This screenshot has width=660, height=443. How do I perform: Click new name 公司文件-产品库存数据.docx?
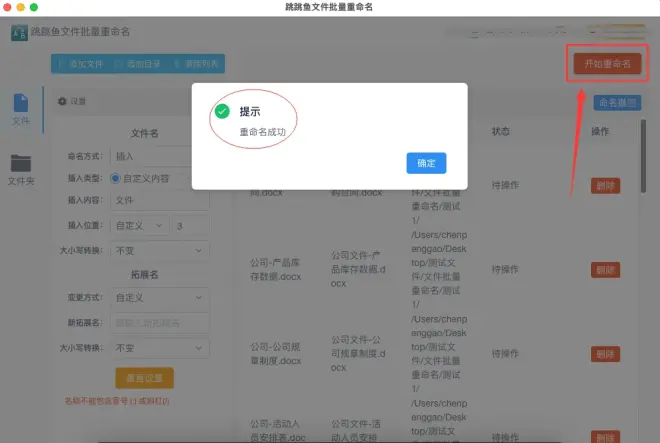coord(358,270)
